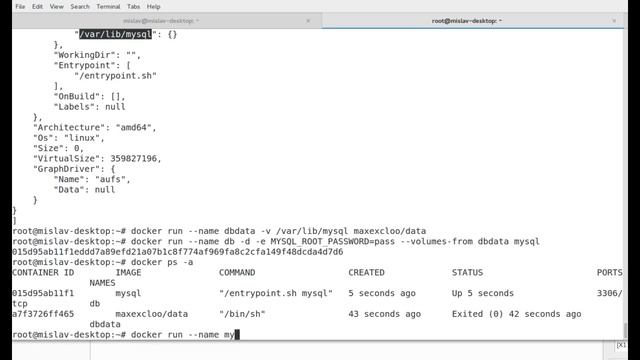Viewport: 640px width, 360px height.
Task: Click the docker ps -a command
Action: [x=162, y=262]
